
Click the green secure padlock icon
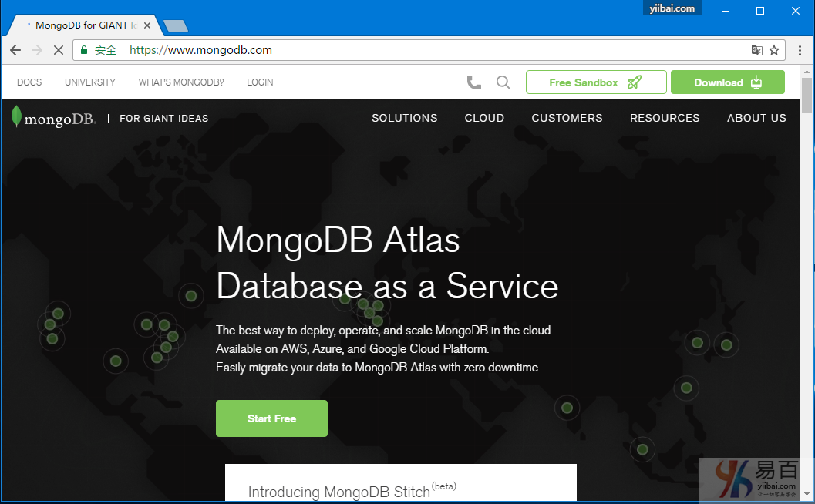click(x=84, y=50)
